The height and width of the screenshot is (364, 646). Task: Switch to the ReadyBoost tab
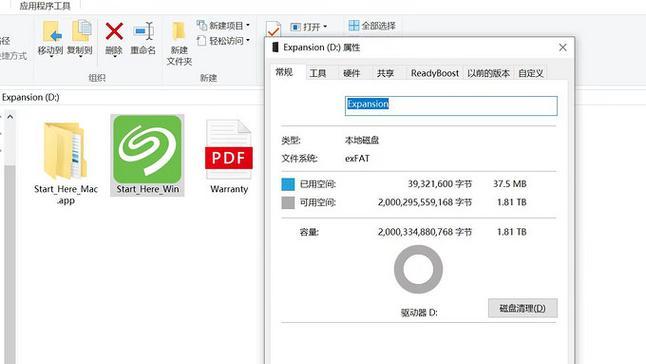point(435,73)
